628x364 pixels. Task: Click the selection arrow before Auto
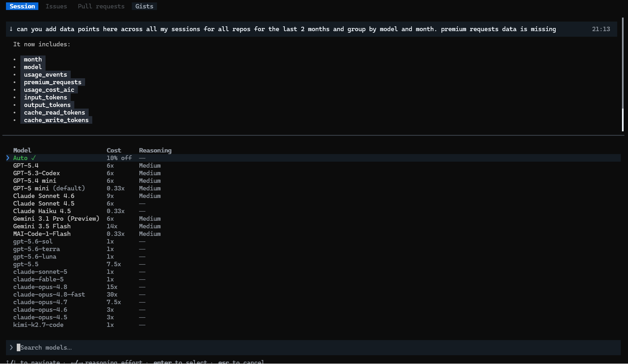point(8,158)
